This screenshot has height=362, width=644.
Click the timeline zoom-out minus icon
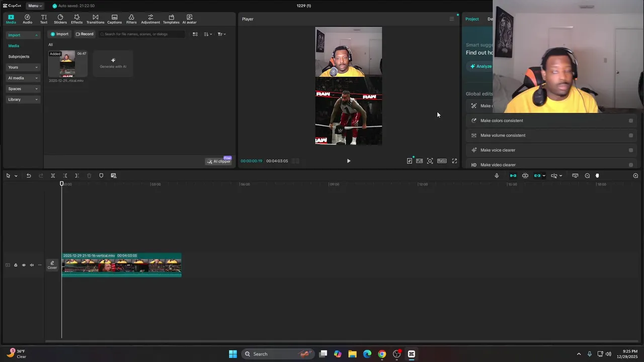pos(587,175)
